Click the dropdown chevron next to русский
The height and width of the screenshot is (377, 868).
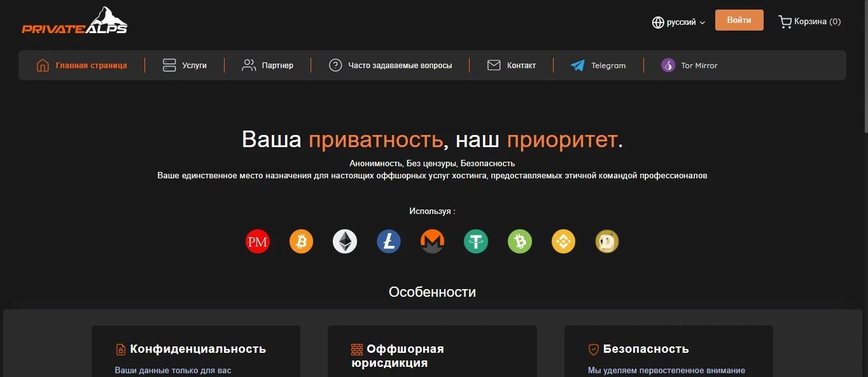click(x=703, y=23)
